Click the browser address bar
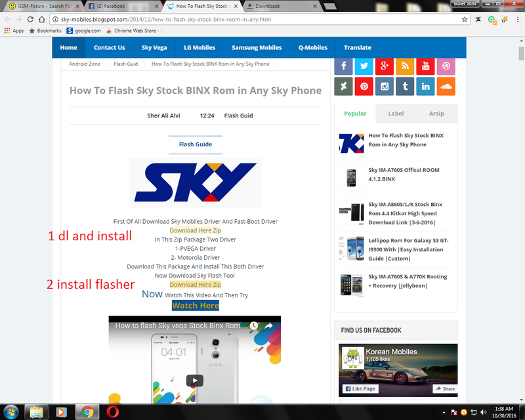 pyautogui.click(x=249, y=20)
